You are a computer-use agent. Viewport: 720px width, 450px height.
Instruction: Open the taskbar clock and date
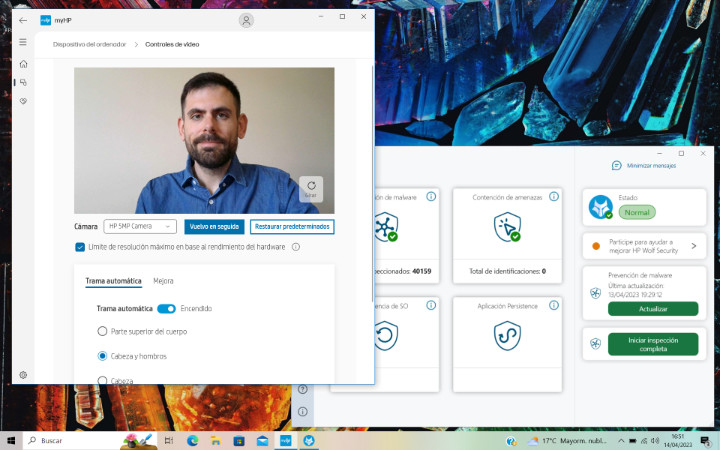(x=678, y=441)
